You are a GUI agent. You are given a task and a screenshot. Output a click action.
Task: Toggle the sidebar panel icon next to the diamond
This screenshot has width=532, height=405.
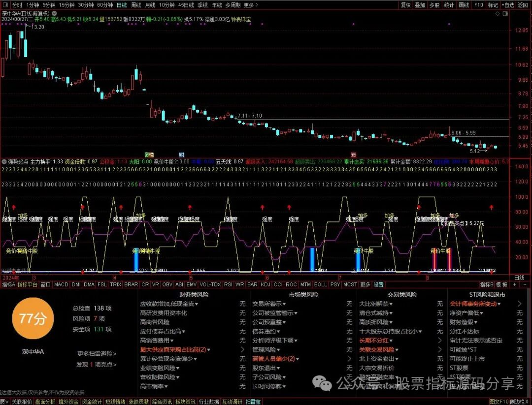pyautogui.click(x=505, y=14)
